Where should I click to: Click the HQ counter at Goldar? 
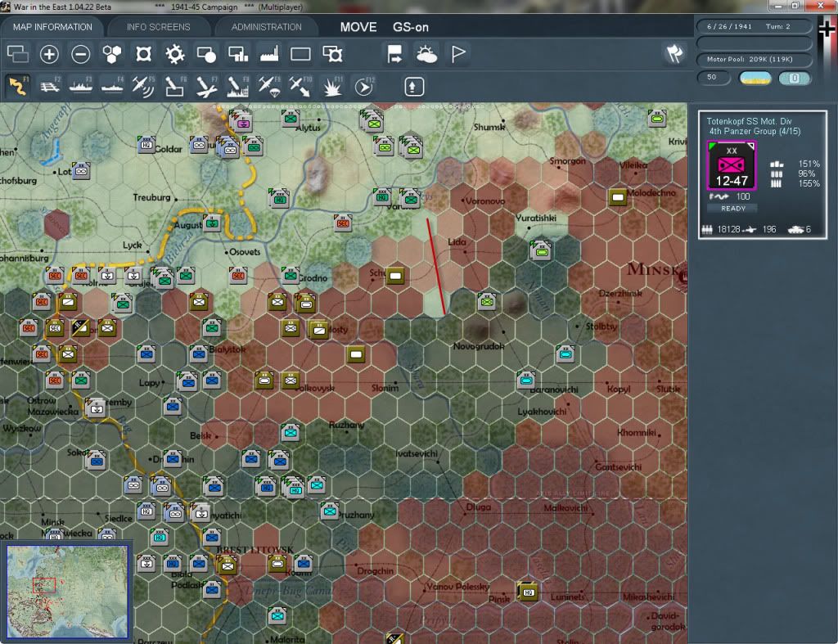(146, 144)
